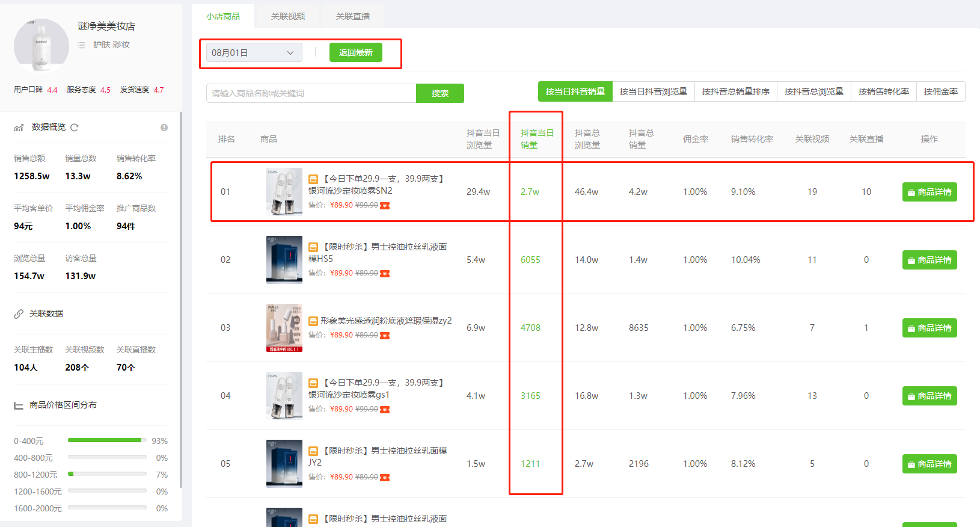Click the red coupon icon on product 02 price
Image resolution: width=980 pixels, height=527 pixels.
point(385,274)
